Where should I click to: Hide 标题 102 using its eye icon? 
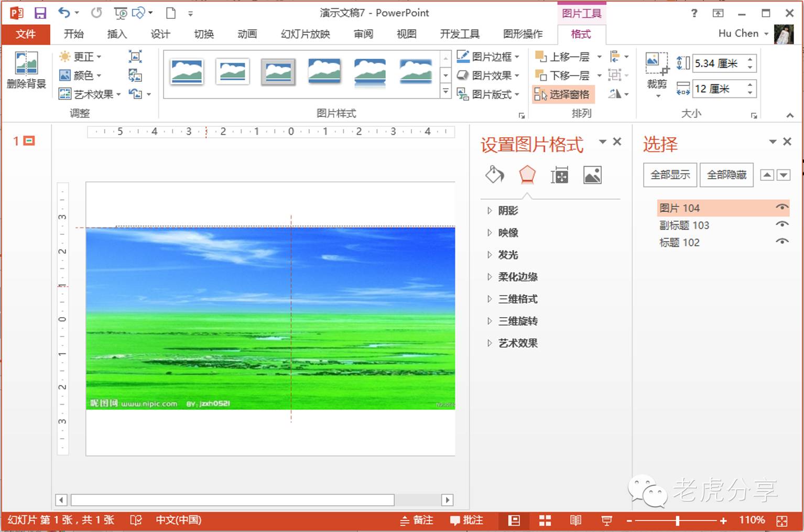point(782,242)
